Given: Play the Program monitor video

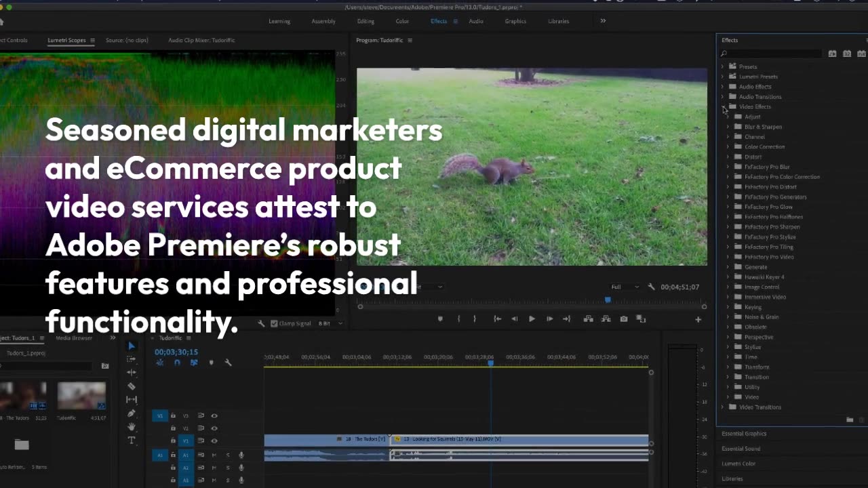Looking at the screenshot, I should 532,319.
